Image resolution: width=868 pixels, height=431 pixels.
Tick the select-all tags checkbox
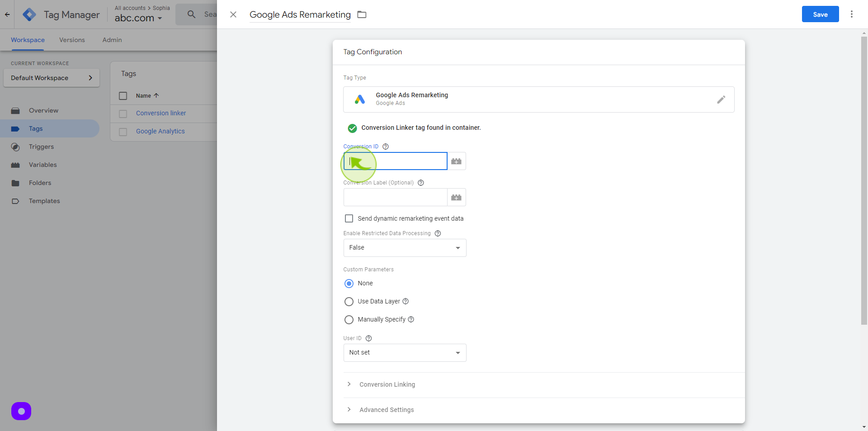(123, 96)
